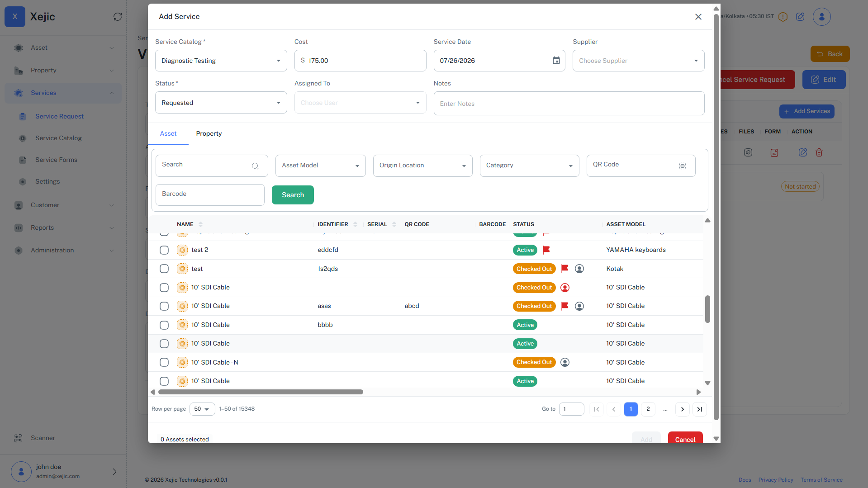Screen dimensions: 868x488
Task: Open Service Forms in sidebar
Action: pyautogui.click(x=56, y=160)
